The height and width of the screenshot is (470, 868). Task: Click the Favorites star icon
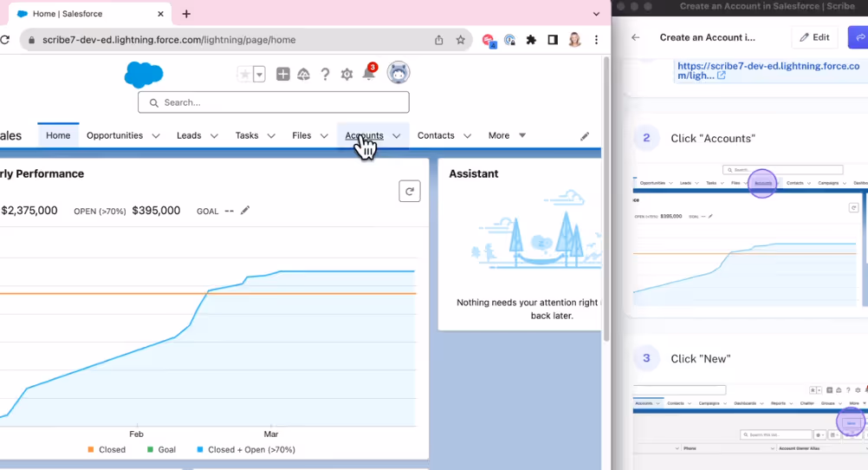click(x=244, y=74)
